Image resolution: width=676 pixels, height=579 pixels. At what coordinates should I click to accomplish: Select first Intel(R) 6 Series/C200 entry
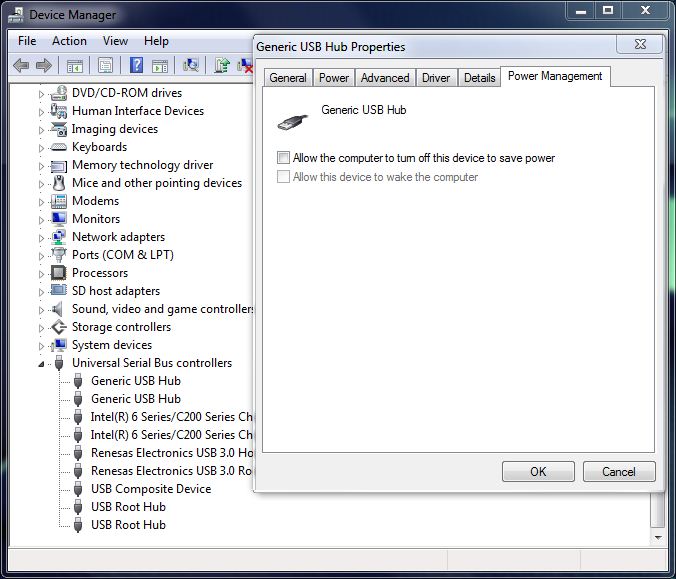(x=172, y=417)
